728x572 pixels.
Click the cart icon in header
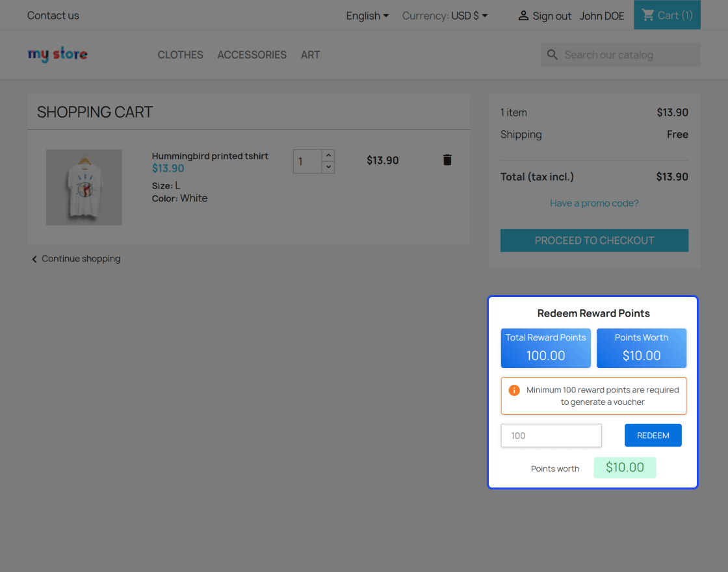[648, 15]
